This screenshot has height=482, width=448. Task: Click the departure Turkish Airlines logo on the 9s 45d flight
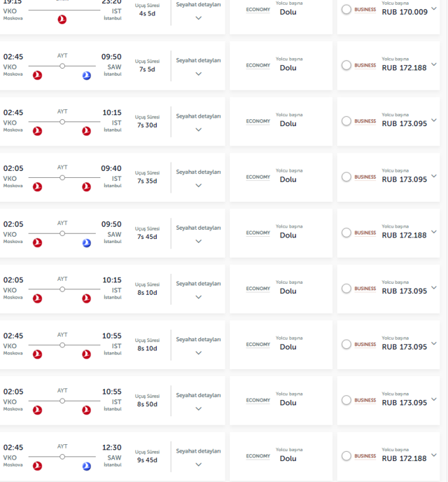tap(38, 466)
